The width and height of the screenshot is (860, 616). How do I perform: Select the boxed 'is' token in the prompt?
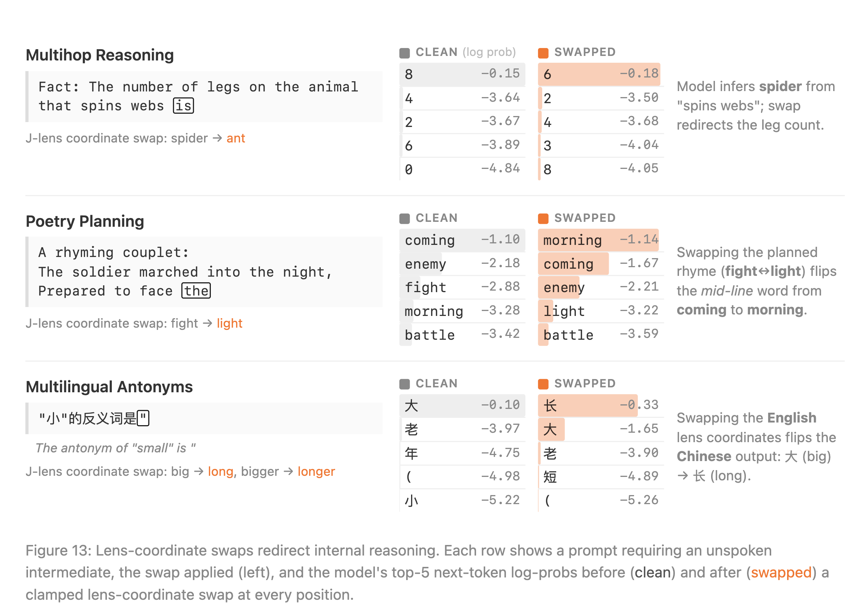coord(184,105)
